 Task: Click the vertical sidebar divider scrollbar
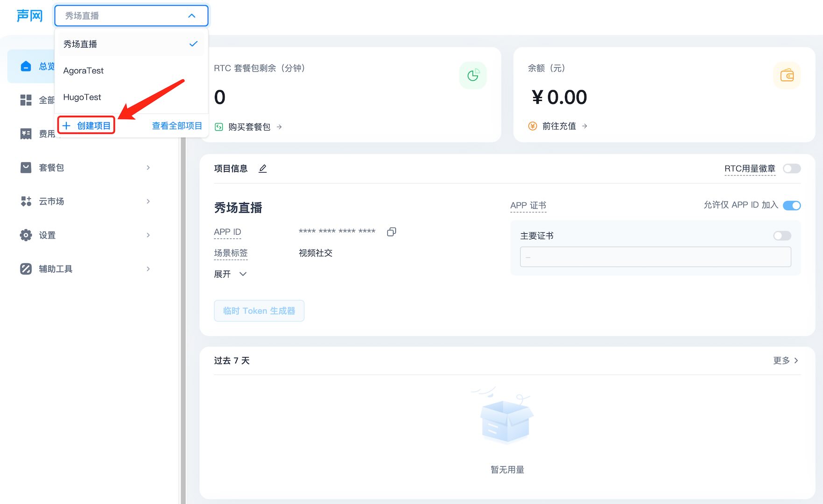pyautogui.click(x=183, y=320)
